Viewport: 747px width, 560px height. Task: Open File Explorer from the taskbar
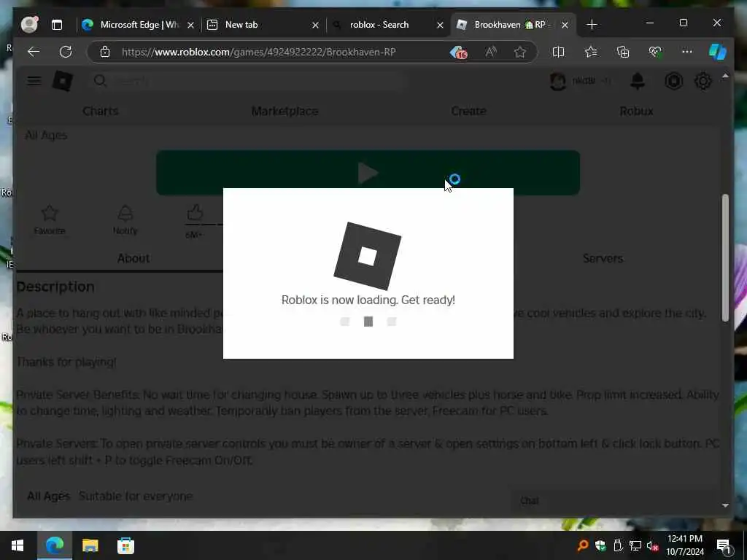click(90, 545)
